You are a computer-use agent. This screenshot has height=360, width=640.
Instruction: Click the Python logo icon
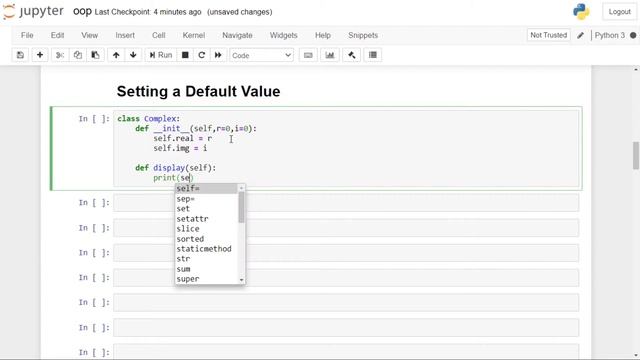(x=581, y=11)
